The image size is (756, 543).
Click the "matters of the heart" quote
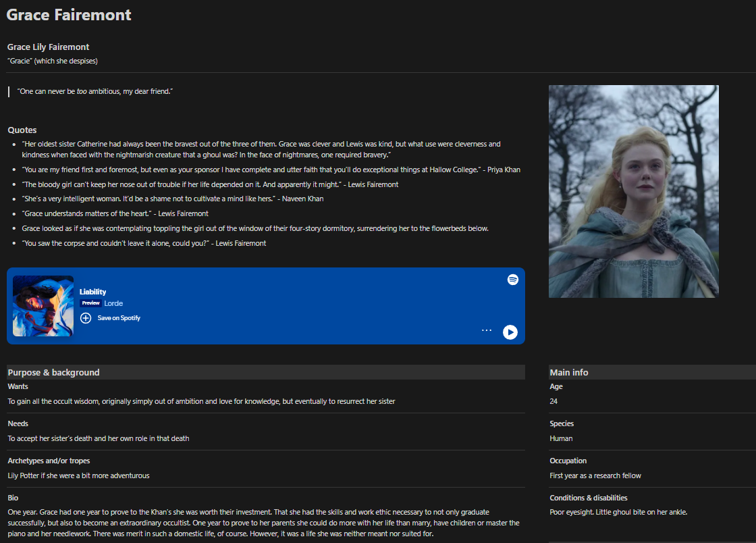point(115,213)
